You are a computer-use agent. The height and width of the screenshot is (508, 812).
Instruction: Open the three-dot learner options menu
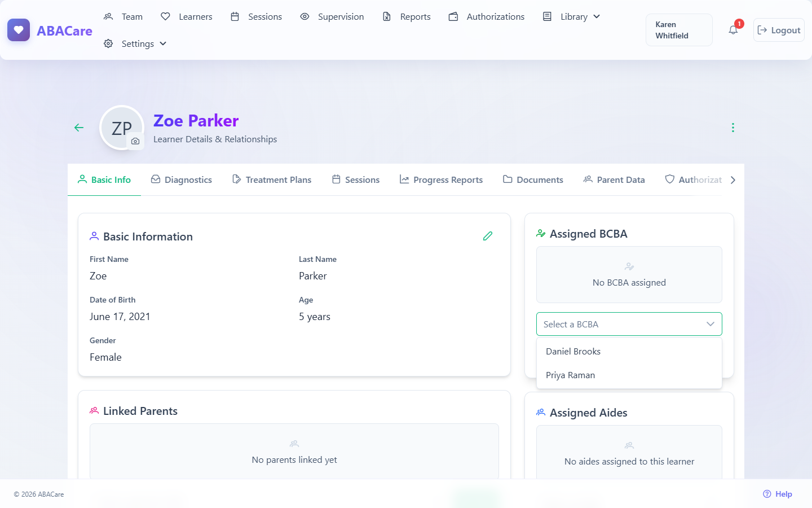(733, 128)
